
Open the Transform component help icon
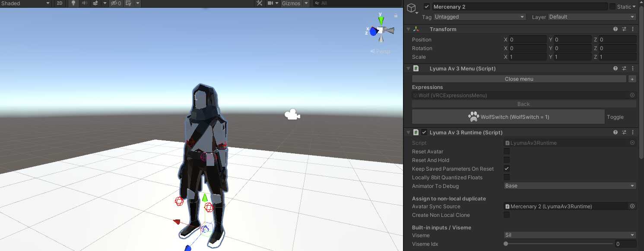click(615, 29)
